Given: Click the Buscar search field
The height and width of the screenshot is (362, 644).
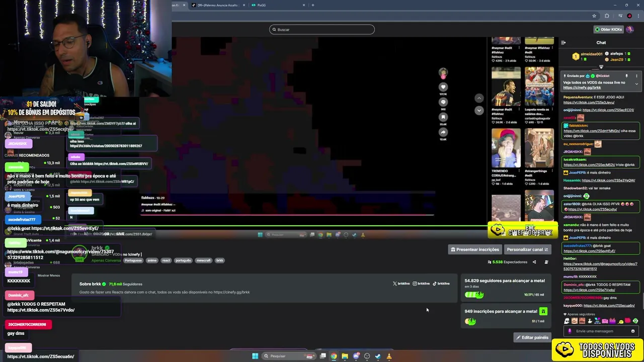Looking at the screenshot, I should coord(322,30).
